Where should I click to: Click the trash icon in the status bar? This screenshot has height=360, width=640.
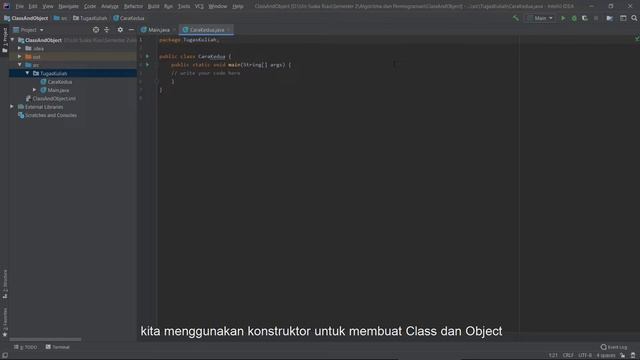click(x=633, y=356)
